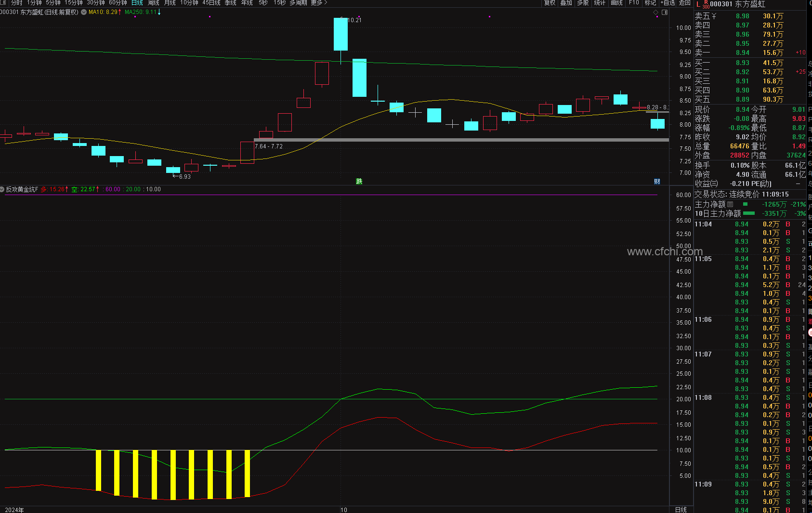Viewport: 812px width, 513px height.
Task: Click the ￥ icon beside 卖五
Action: [714, 16]
